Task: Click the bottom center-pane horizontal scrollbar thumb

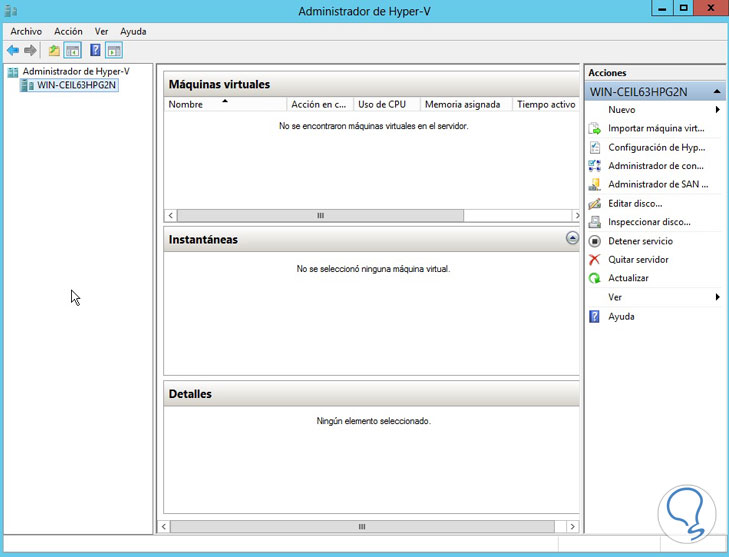Action: pyautogui.click(x=362, y=527)
